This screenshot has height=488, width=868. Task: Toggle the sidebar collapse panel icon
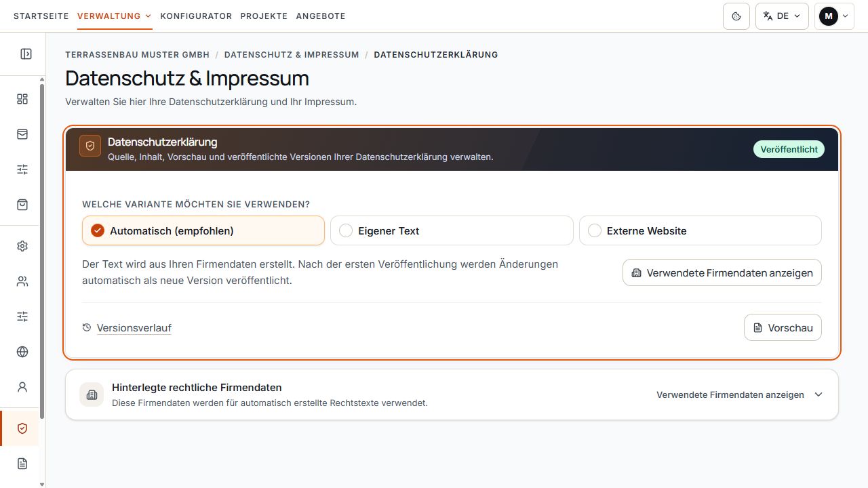coord(26,54)
